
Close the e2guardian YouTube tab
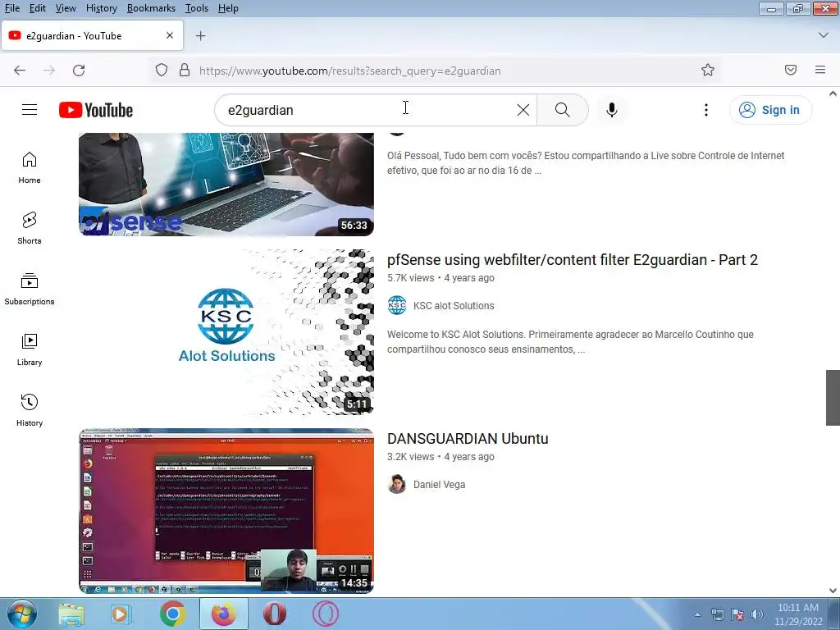tap(170, 35)
